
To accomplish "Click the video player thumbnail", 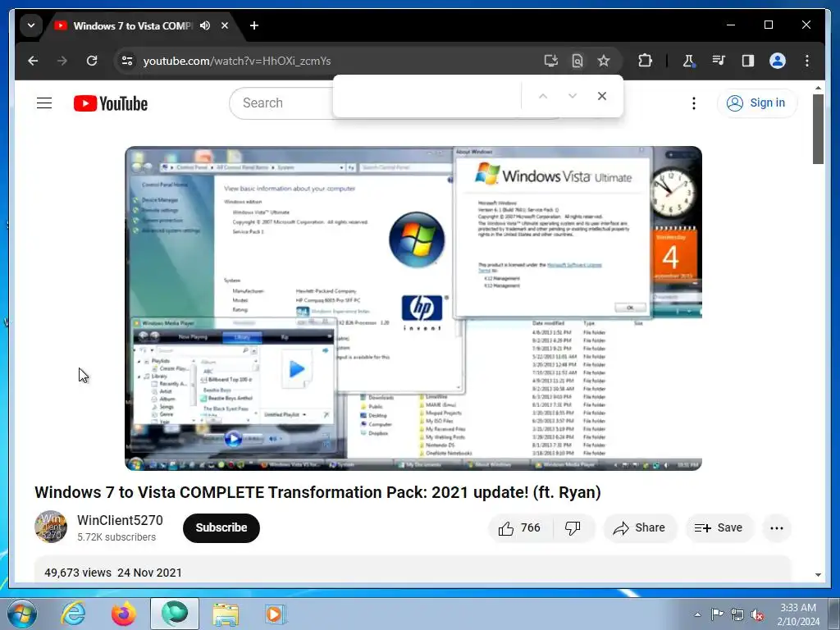I will coord(413,308).
